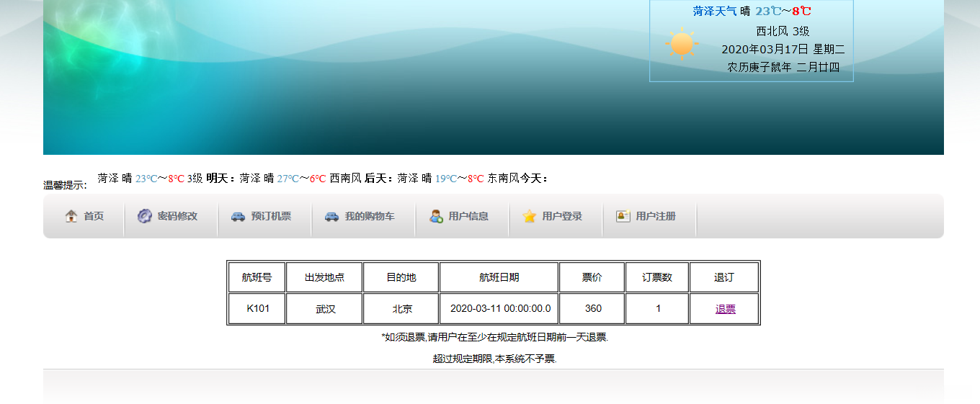Click the ID card icon beside 用户注册
The image size is (980, 404).
(x=623, y=216)
